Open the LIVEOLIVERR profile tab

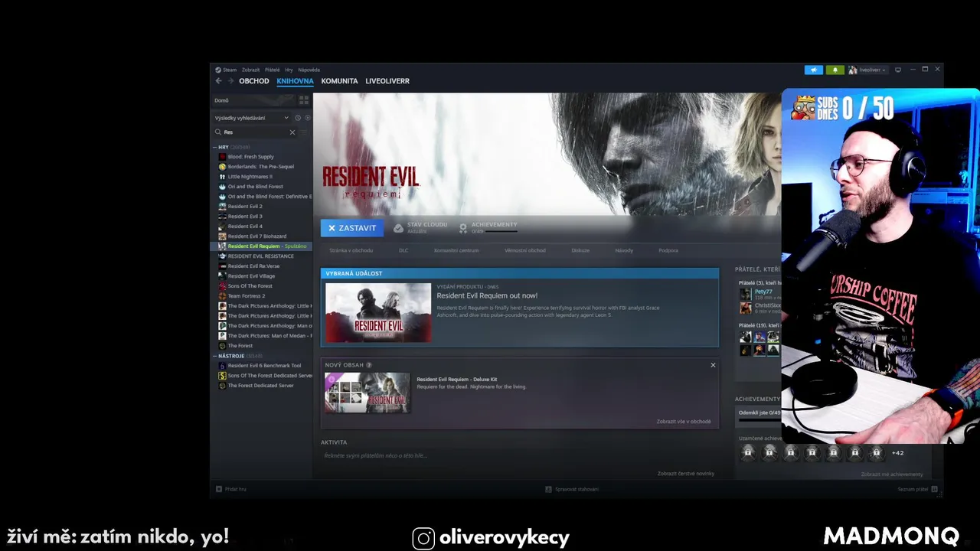coord(387,81)
